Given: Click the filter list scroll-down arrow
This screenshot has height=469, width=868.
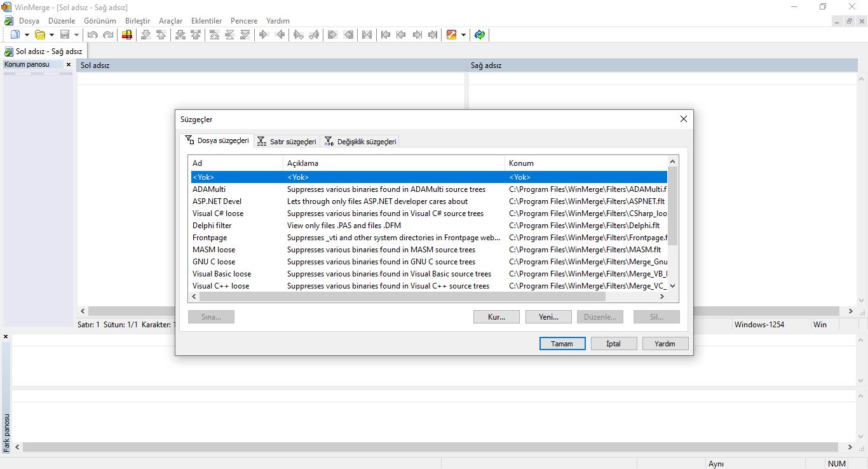Looking at the screenshot, I should tap(673, 286).
